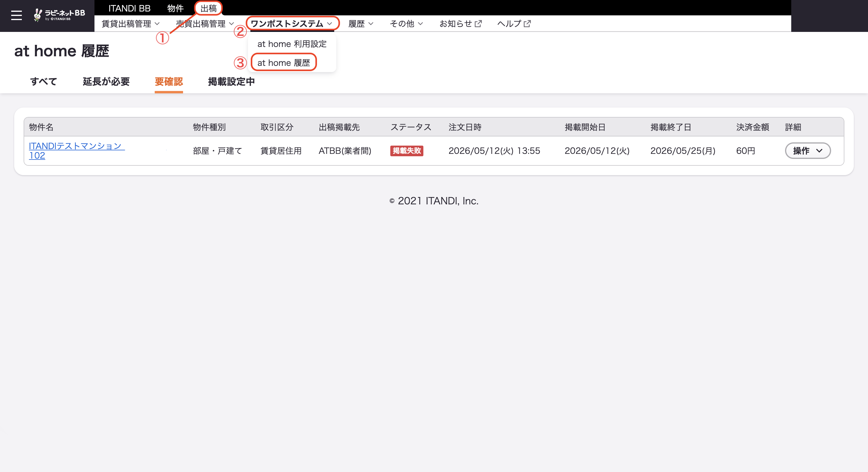Choose at home 履歴 menu item
This screenshot has height=472, width=868.
click(283, 63)
